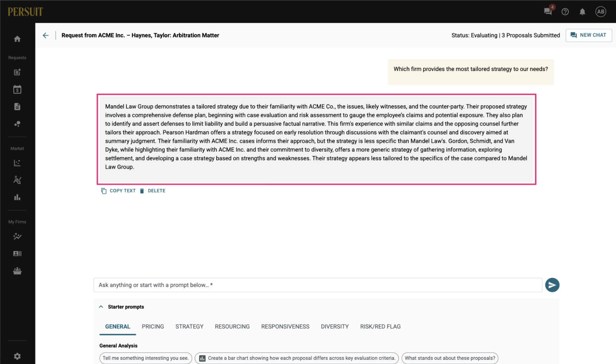Copy the response with COPY TEXT

(118, 191)
